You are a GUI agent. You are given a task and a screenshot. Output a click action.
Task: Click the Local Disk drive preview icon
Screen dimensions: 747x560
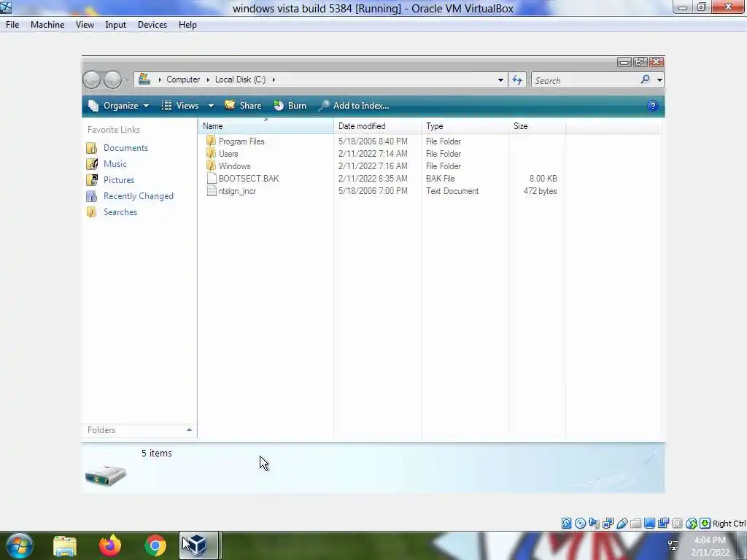click(106, 475)
